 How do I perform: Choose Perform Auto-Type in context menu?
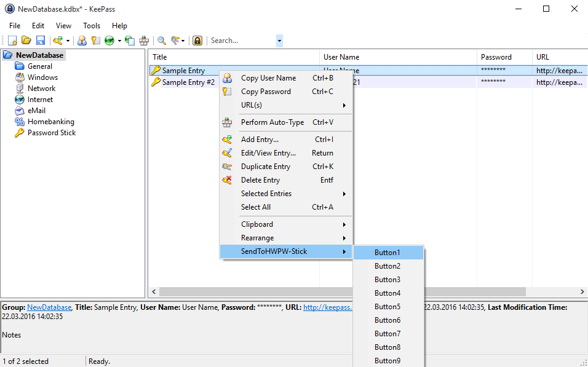click(x=286, y=122)
